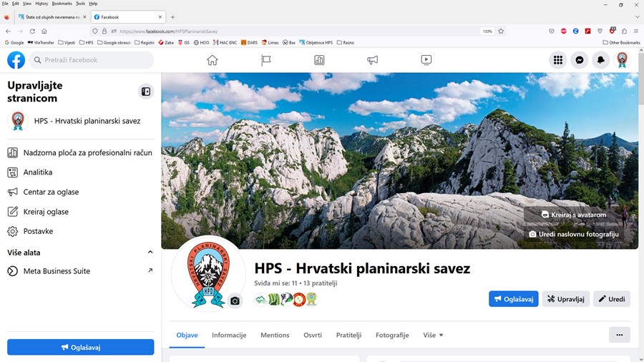Open the WeTransfer bookmark

pos(41,42)
